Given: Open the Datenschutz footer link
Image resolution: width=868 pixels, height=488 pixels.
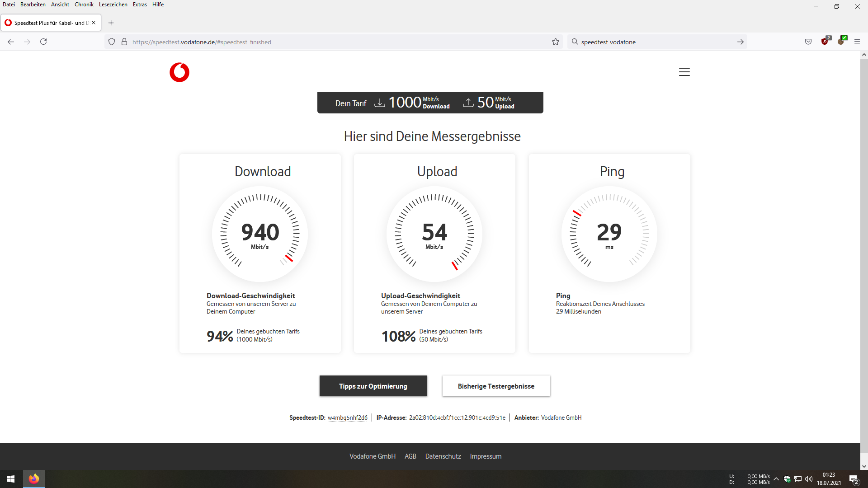Looking at the screenshot, I should click(x=443, y=456).
